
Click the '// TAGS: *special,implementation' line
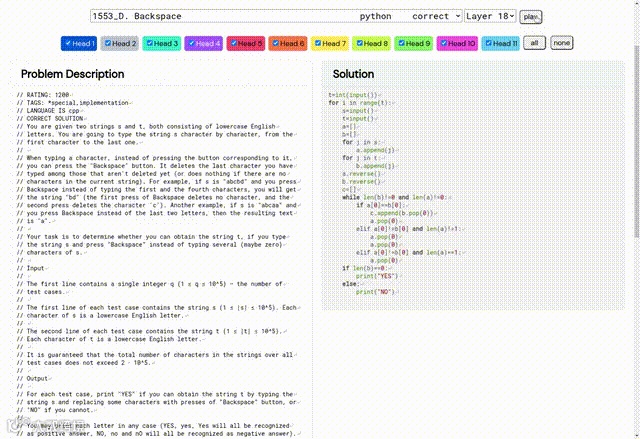click(73, 103)
